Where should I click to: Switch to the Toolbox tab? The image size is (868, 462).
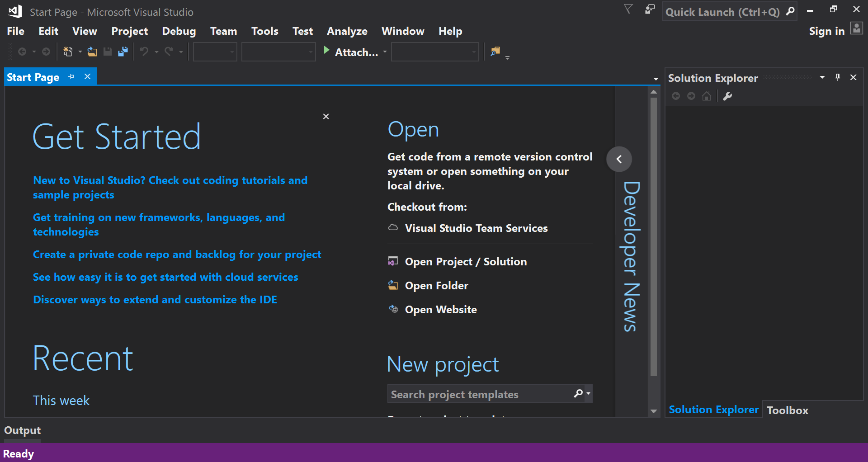788,410
